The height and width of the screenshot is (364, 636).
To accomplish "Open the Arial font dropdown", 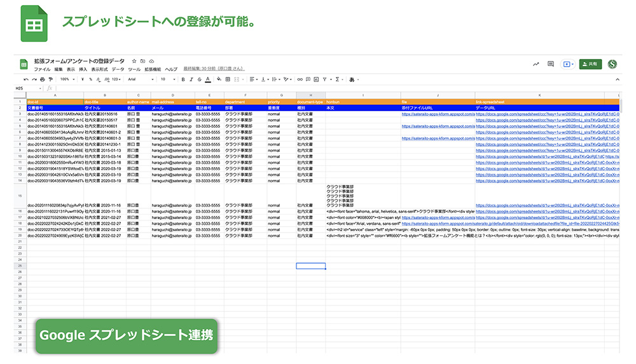I will point(141,79).
